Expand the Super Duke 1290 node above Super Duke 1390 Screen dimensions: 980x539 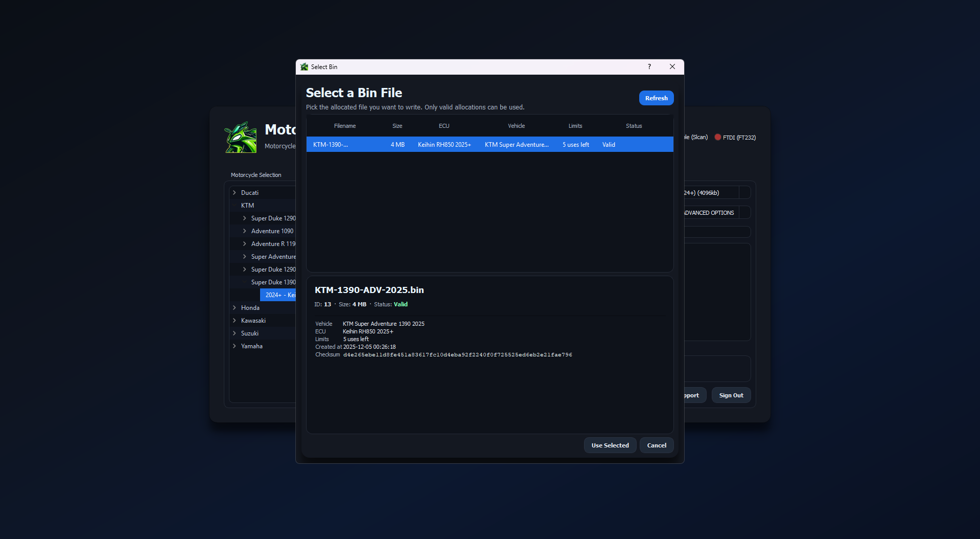point(245,269)
